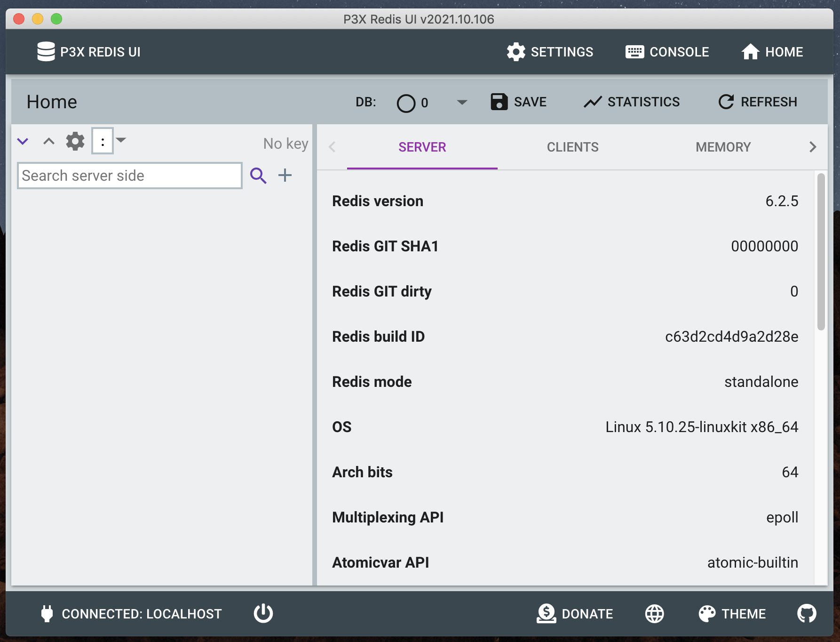Image resolution: width=840 pixels, height=642 pixels.
Task: Open the Settings page
Action: [550, 52]
